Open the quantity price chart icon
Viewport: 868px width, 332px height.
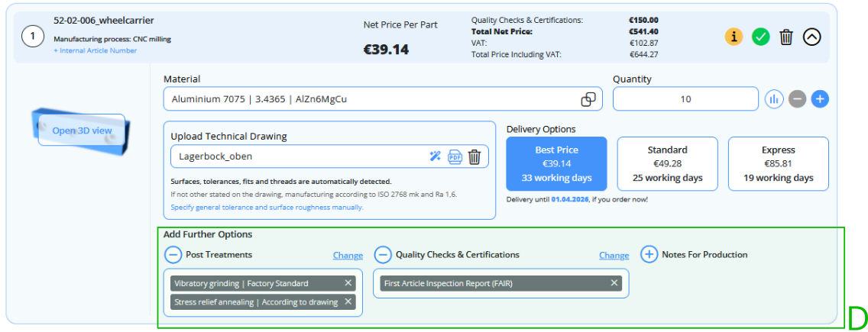[x=774, y=99]
